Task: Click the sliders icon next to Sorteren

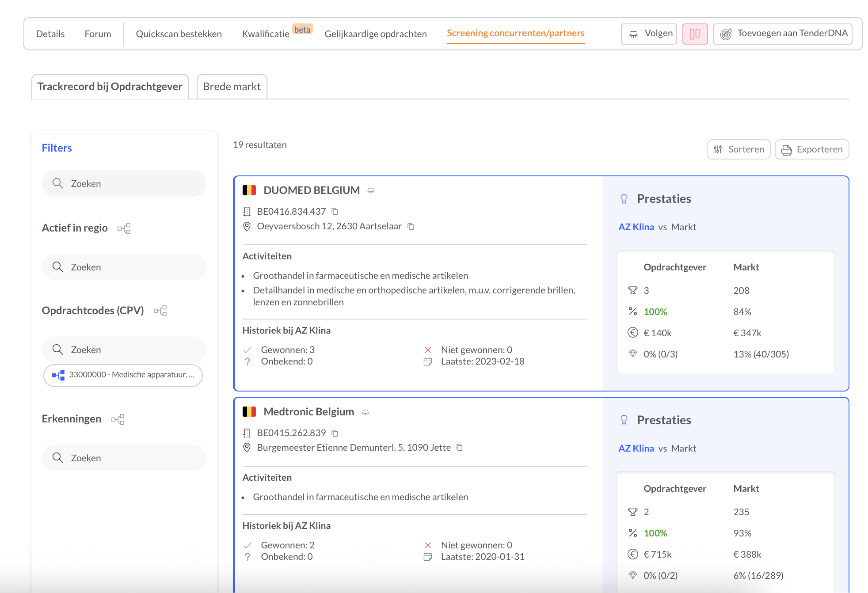Action: pos(718,149)
